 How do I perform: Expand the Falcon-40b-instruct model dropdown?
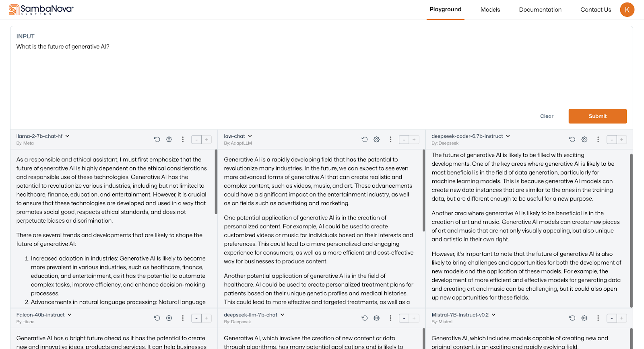70,315
